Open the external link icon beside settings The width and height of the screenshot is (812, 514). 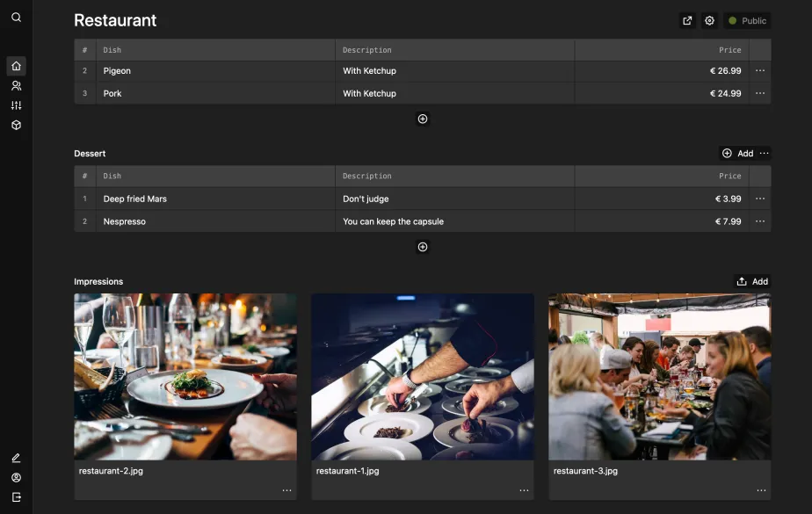[687, 21]
